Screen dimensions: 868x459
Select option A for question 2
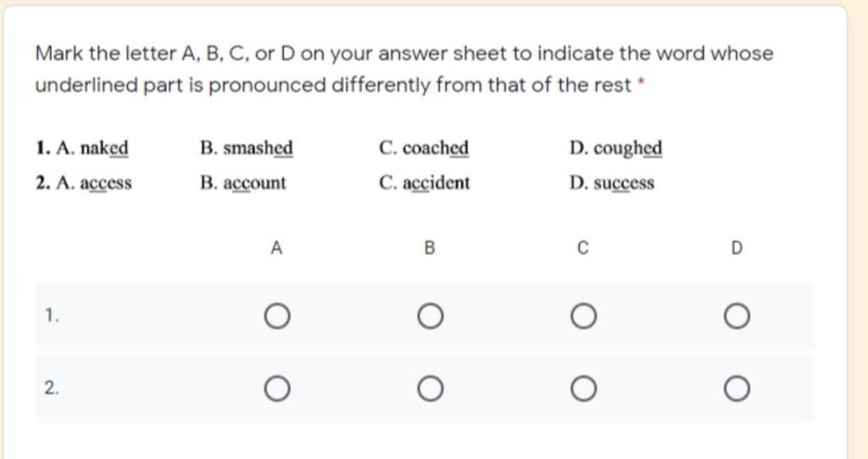tap(276, 390)
